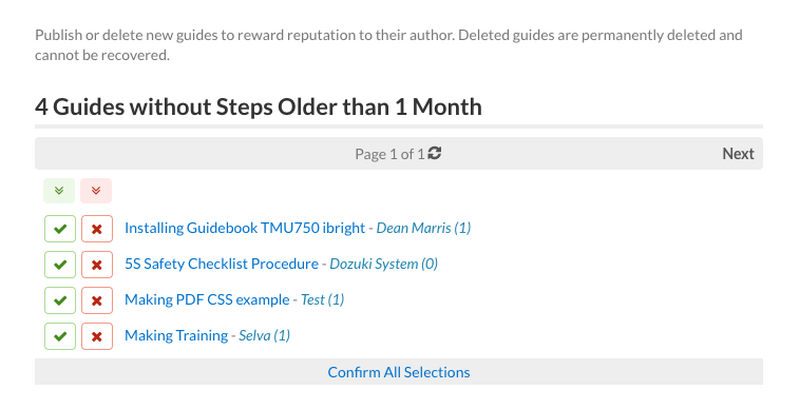This screenshot has height=409, width=800.
Task: Open Installing Guidebook TMU750 ibright guide link
Action: coord(245,228)
